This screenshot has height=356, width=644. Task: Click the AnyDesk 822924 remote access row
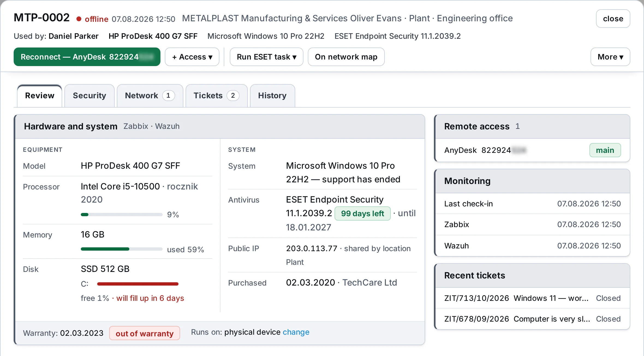(x=532, y=150)
